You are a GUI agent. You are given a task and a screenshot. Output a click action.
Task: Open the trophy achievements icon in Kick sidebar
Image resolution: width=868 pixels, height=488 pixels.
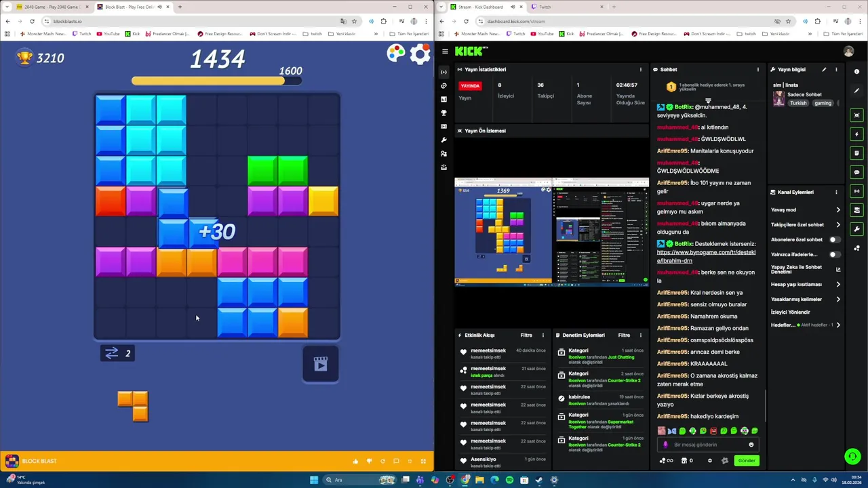pos(443,113)
